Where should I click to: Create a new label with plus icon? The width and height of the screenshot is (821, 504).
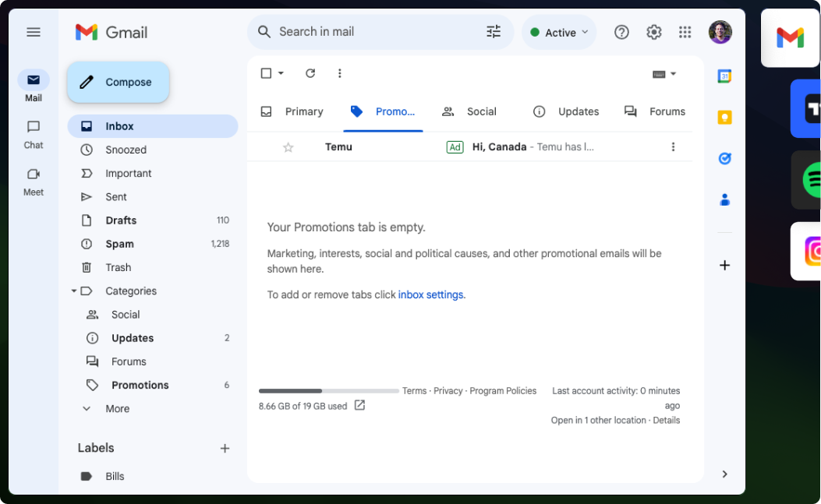click(225, 449)
